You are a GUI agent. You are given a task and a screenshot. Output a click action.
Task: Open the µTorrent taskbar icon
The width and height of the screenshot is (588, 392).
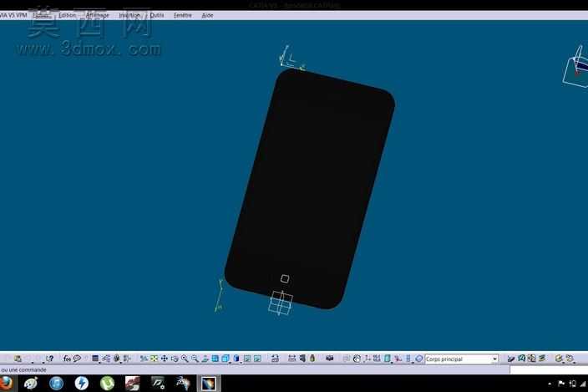107,383
